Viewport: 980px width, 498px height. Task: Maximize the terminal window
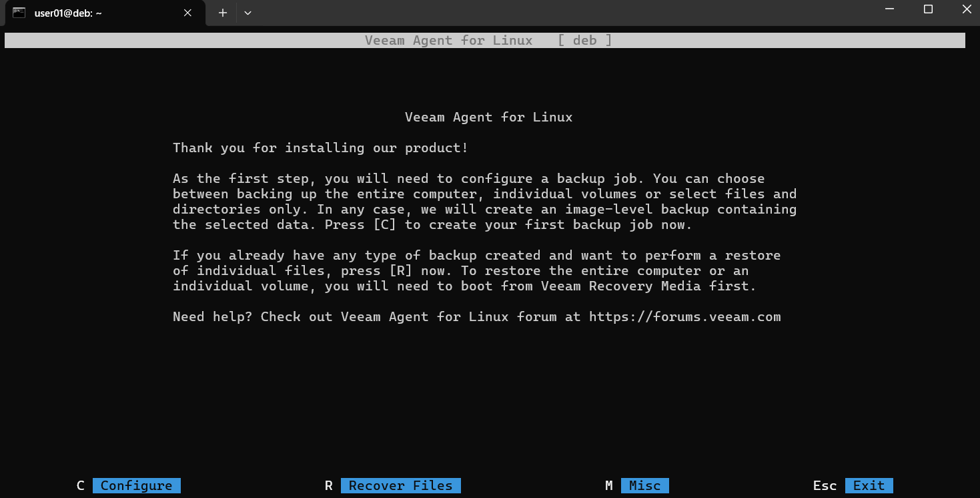(928, 9)
